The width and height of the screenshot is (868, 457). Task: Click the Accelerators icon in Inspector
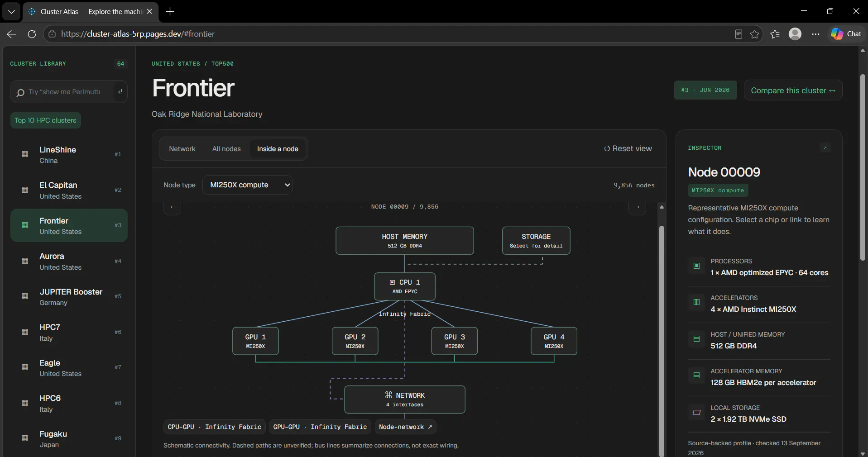(x=696, y=302)
